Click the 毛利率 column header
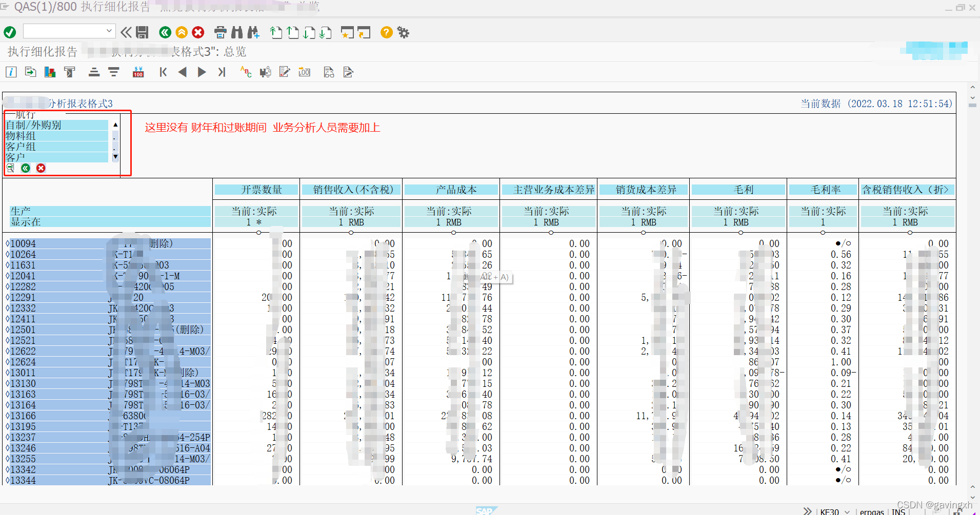This screenshot has height=515, width=980. click(823, 190)
